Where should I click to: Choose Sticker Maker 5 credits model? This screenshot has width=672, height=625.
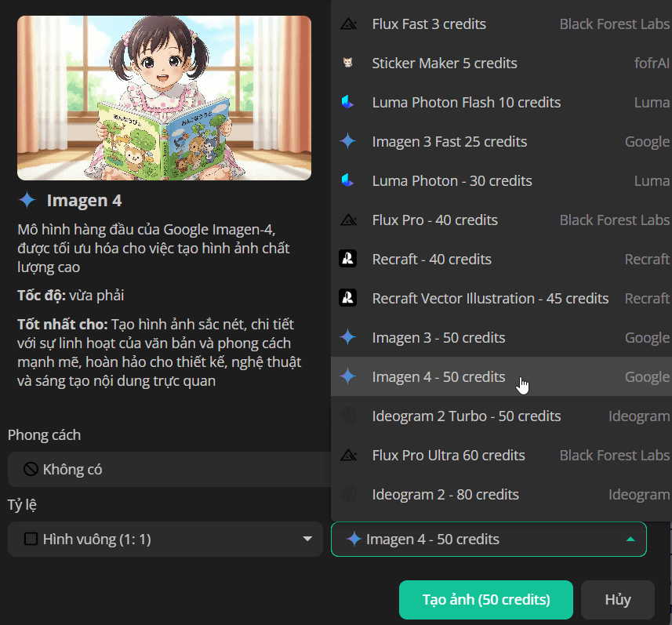(x=501, y=63)
